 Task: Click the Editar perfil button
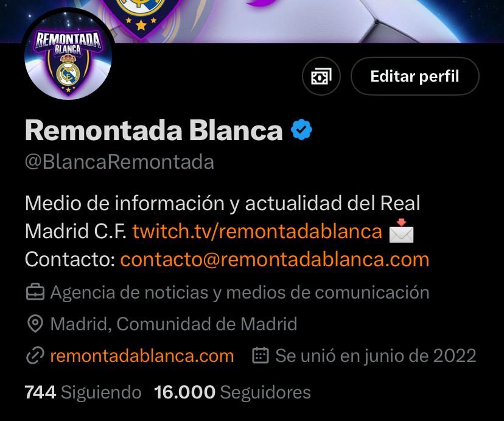pyautogui.click(x=415, y=76)
